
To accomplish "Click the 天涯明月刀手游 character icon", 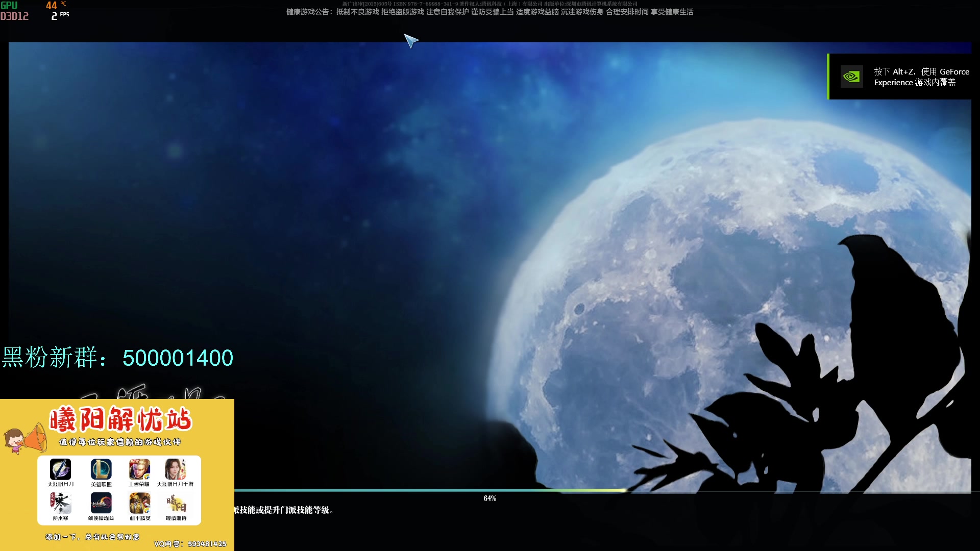I will [175, 469].
